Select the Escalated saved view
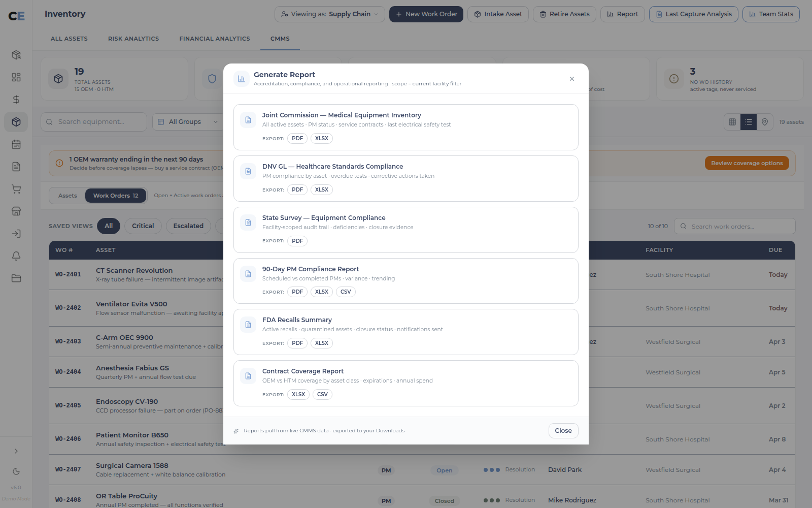This screenshot has width=812, height=508. coord(188,226)
